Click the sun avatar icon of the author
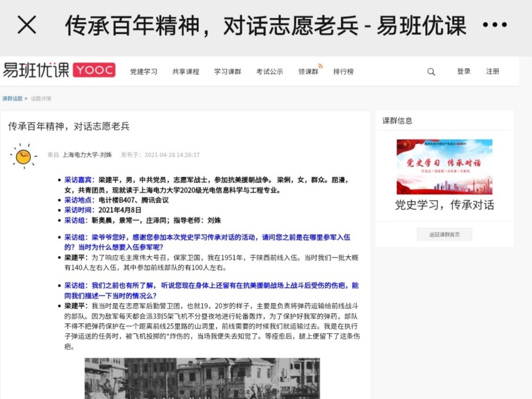Screen dimensions: 532x399 click(x=23, y=156)
